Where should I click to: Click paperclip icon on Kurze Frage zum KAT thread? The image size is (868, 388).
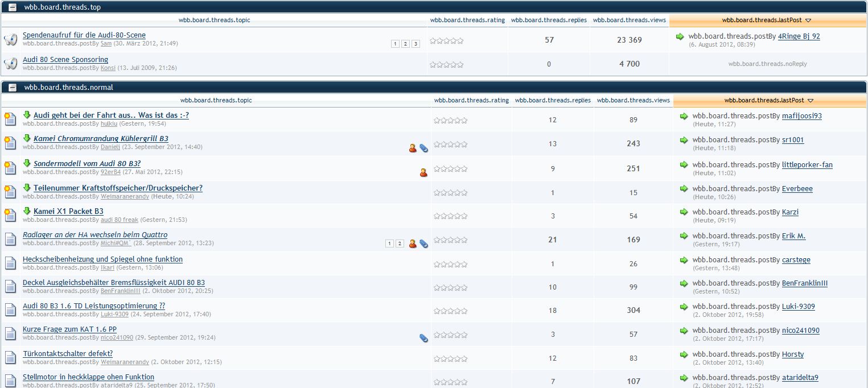click(423, 338)
